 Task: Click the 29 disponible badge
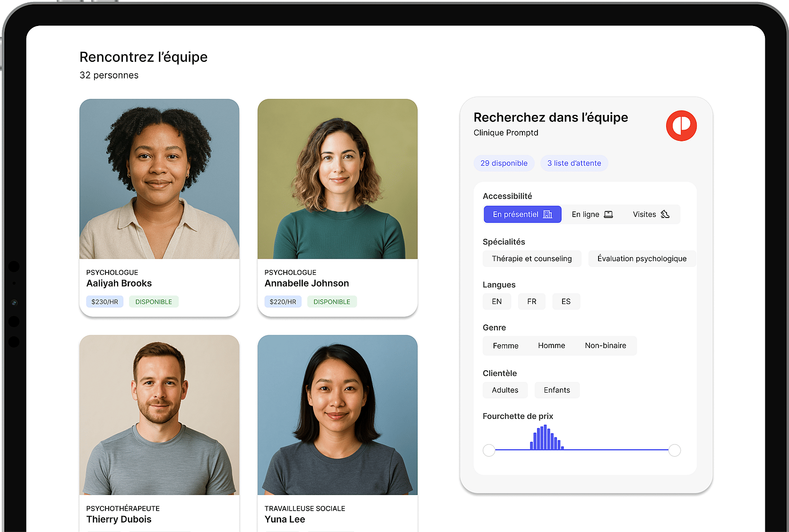[x=503, y=163]
